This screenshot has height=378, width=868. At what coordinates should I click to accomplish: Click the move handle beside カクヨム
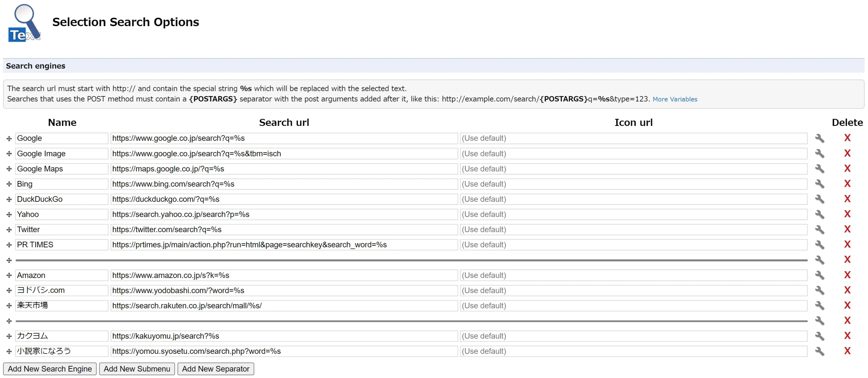(x=9, y=336)
